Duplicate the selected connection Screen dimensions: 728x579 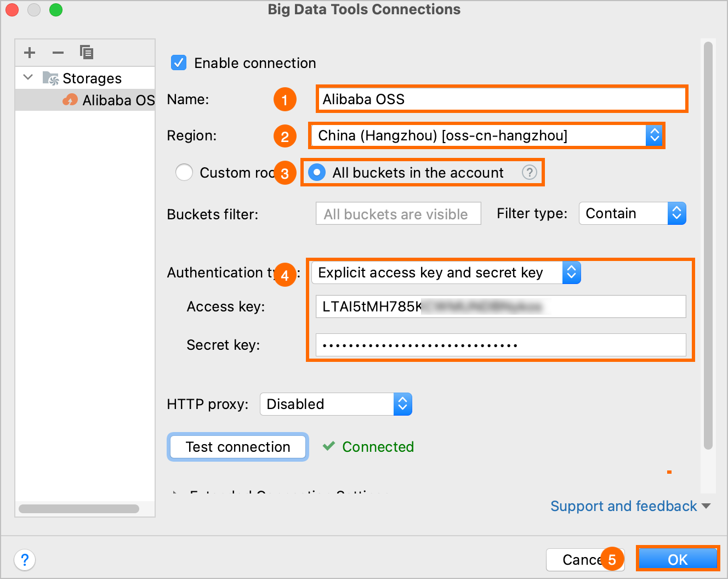[87, 53]
